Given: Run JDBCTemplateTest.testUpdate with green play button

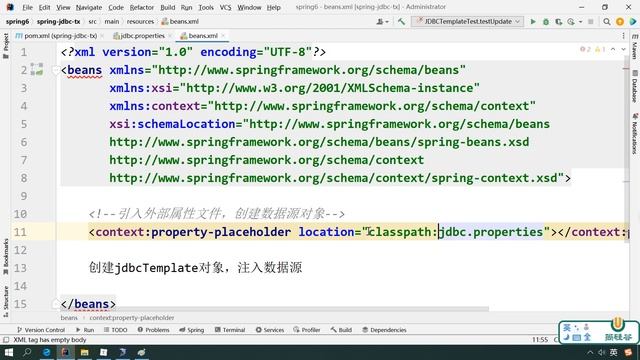Looking at the screenshot, I should tap(533, 22).
